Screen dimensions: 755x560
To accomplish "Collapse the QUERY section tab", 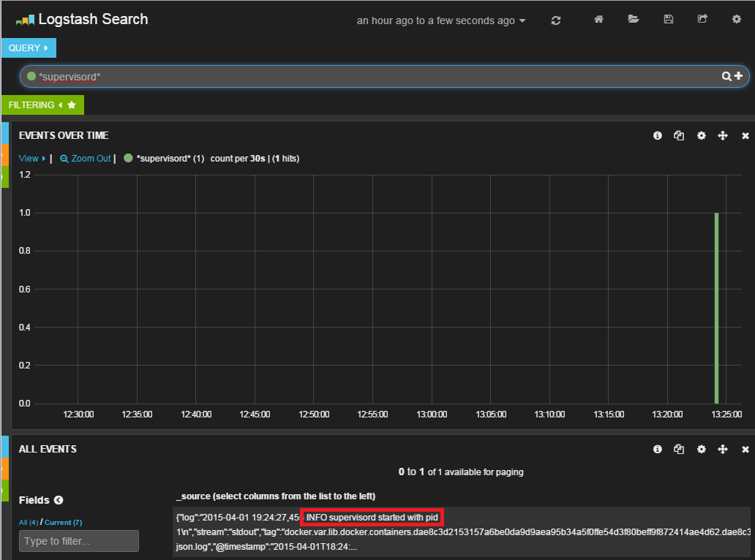I will point(29,48).
